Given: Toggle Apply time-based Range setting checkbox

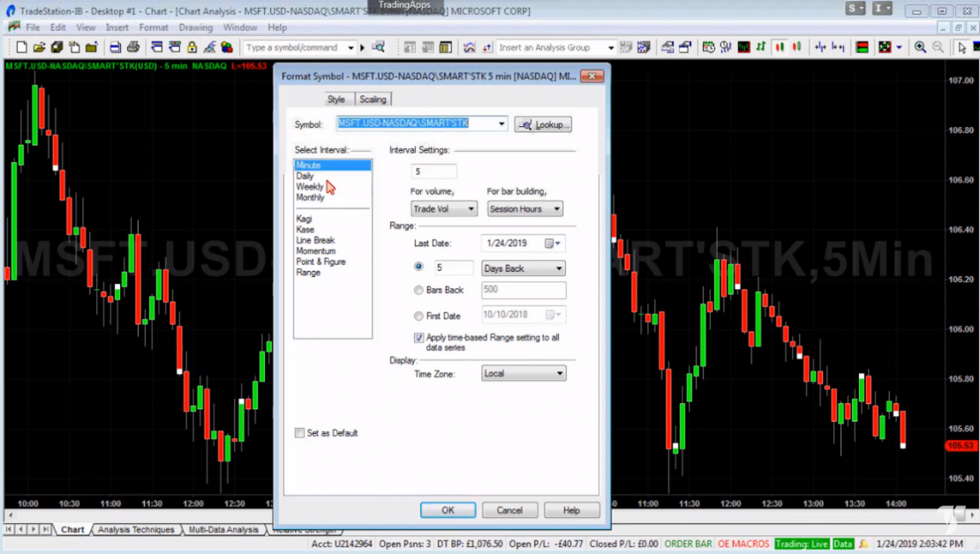Looking at the screenshot, I should point(418,338).
